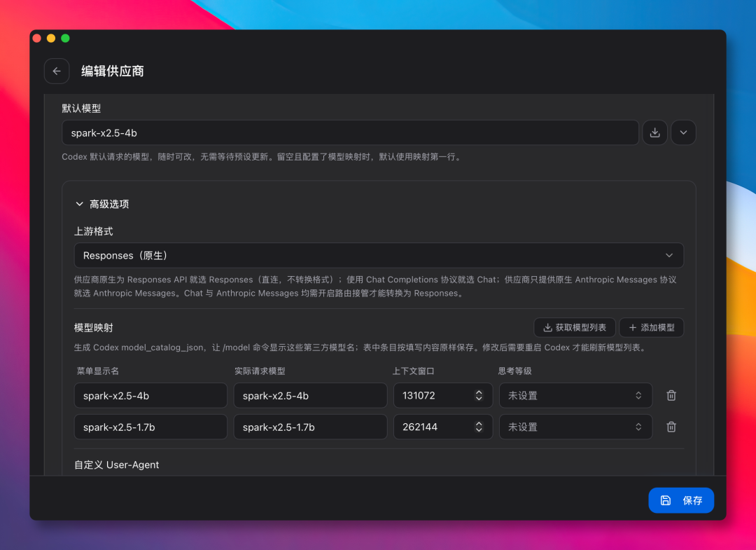
Task: Click the context window field 131072
Action: [x=442, y=396]
